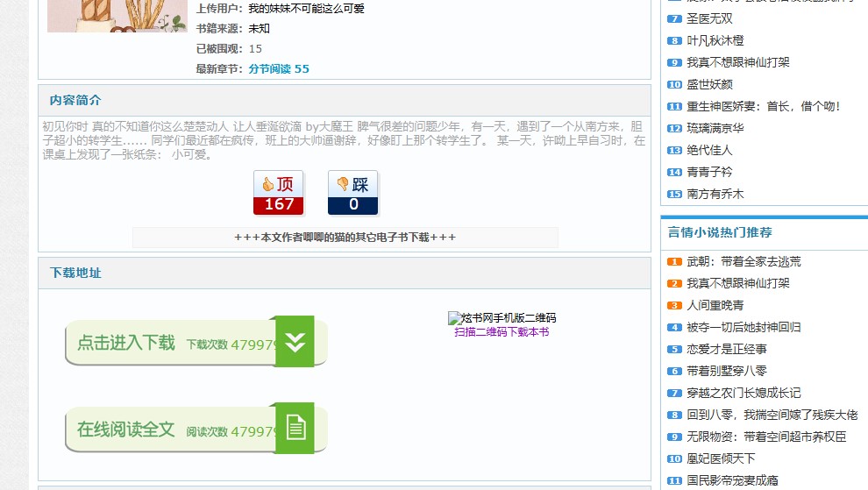
Task: Click the orange number 2 rank badge
Action: point(674,283)
